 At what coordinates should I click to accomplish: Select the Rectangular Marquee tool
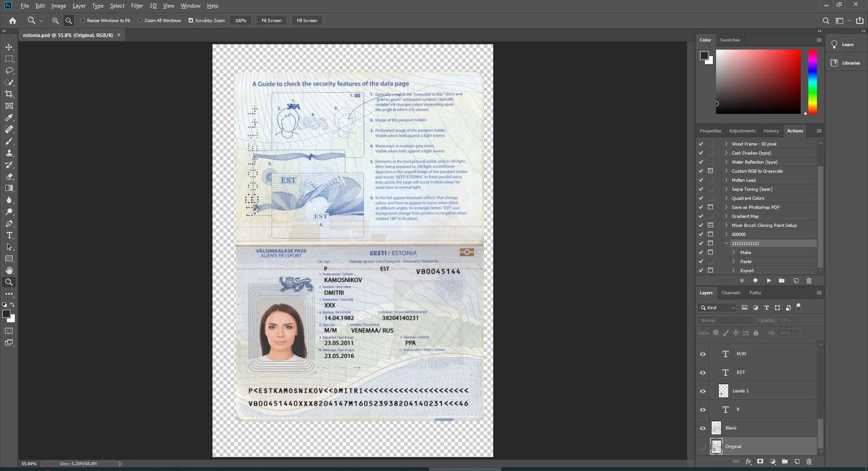pyautogui.click(x=9, y=59)
